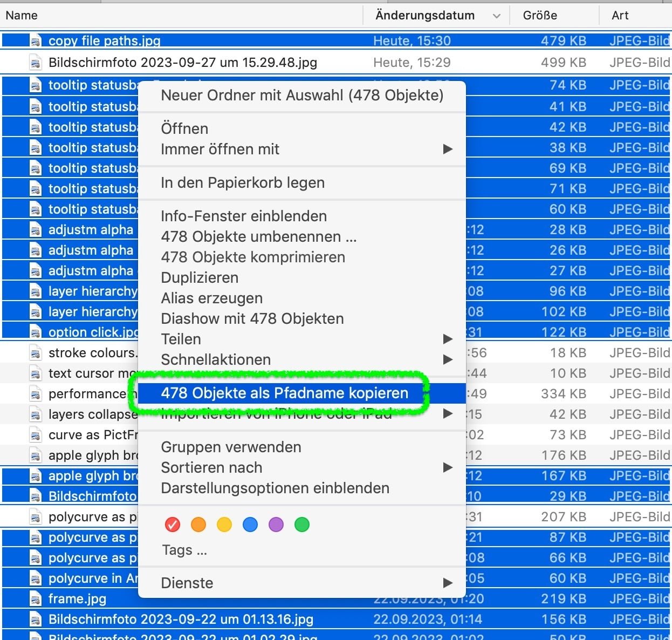Click the file icon next to copy file paths.jpg

(36, 40)
